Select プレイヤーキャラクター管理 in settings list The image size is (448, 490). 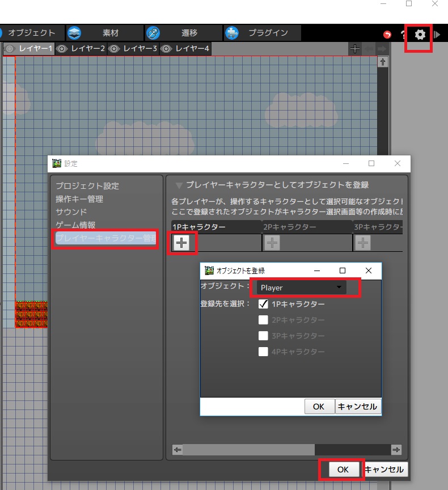105,238
